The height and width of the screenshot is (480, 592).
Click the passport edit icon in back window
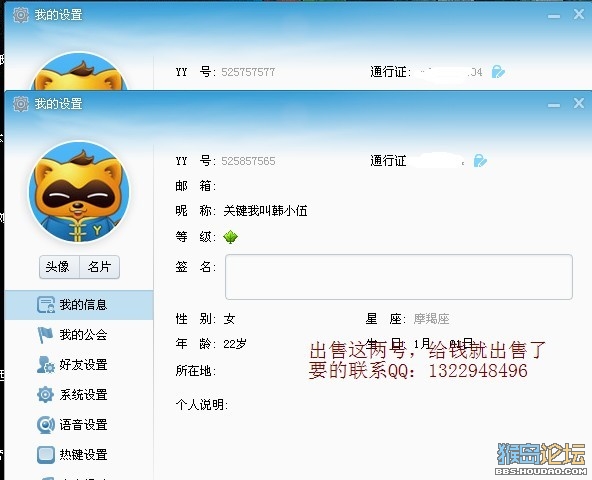coord(498,72)
